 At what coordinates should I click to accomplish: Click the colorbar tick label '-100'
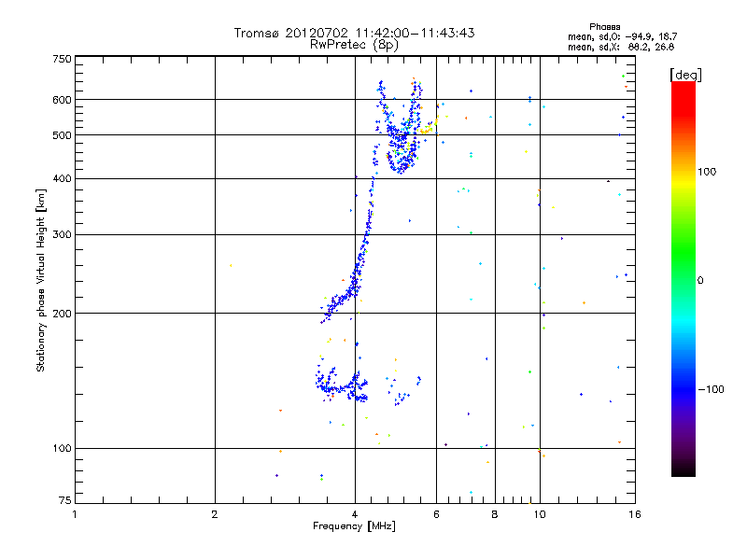click(x=711, y=389)
